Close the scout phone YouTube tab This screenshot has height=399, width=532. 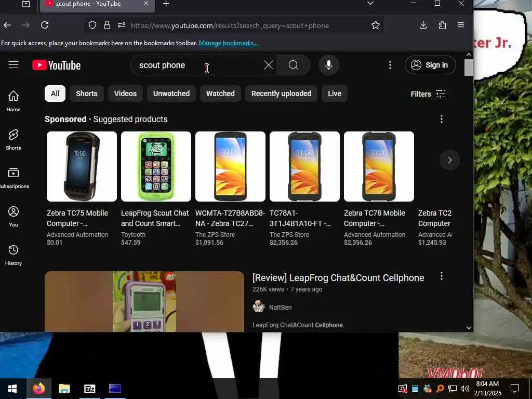145,4
